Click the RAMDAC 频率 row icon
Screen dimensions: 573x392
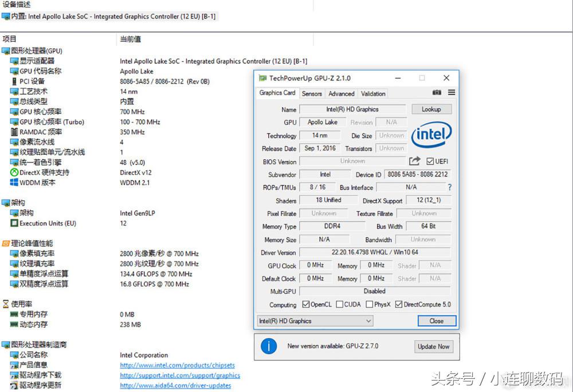pyautogui.click(x=14, y=132)
